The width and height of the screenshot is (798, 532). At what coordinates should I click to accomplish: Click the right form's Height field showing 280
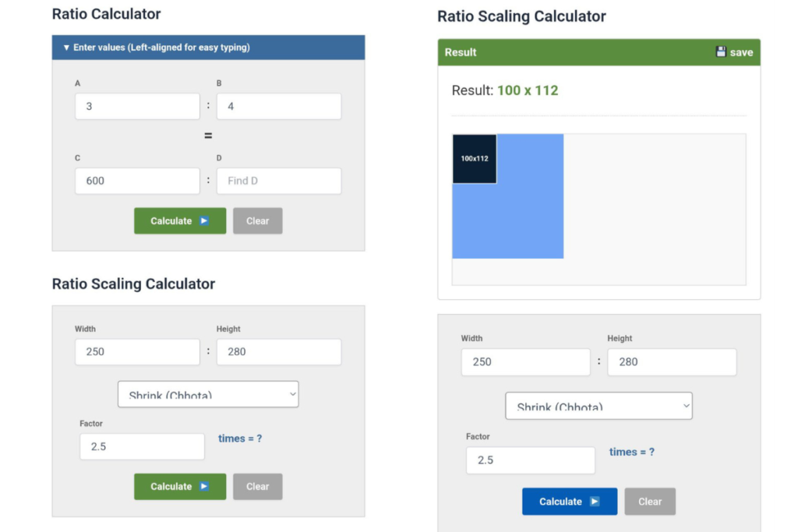point(671,361)
